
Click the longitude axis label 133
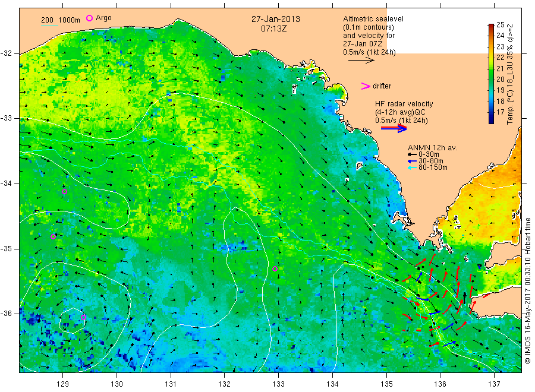pos(278,384)
